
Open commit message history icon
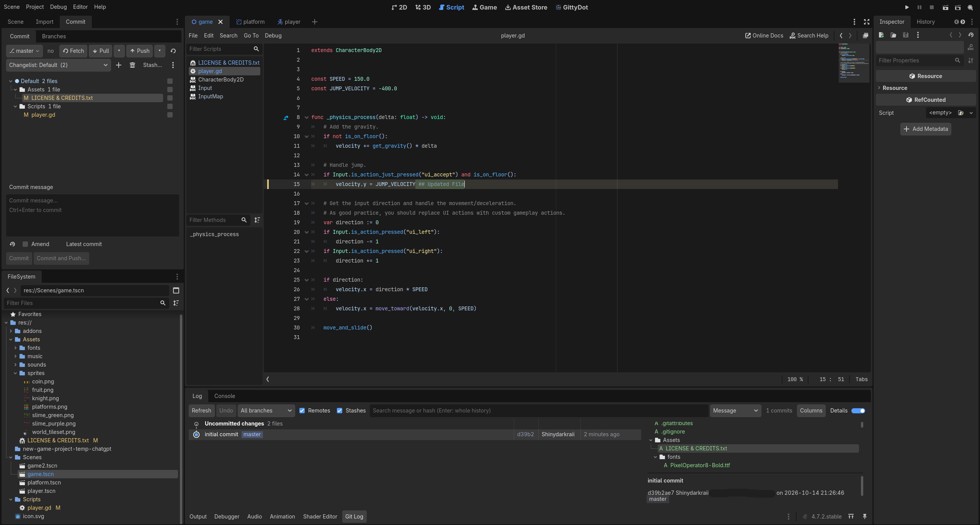[x=12, y=244]
